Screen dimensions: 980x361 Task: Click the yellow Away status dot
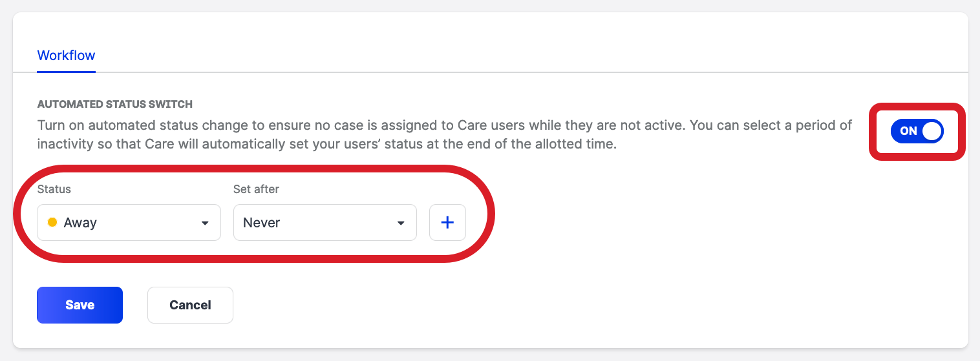[x=52, y=223]
